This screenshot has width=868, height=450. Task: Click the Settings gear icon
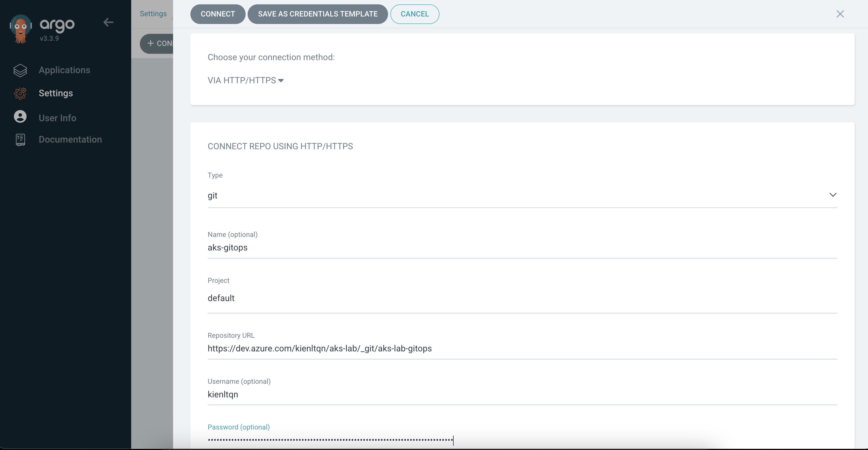click(x=20, y=93)
